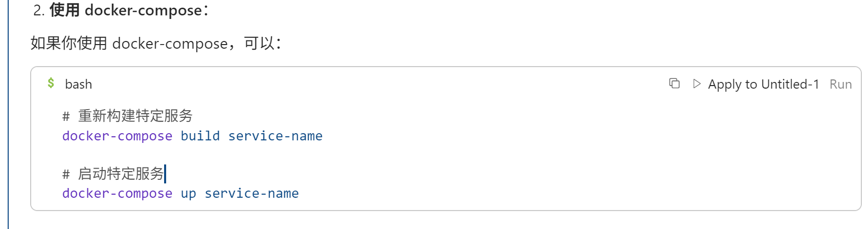Run the bash code snippet
Screen dimensions: 868x229
[x=840, y=84]
